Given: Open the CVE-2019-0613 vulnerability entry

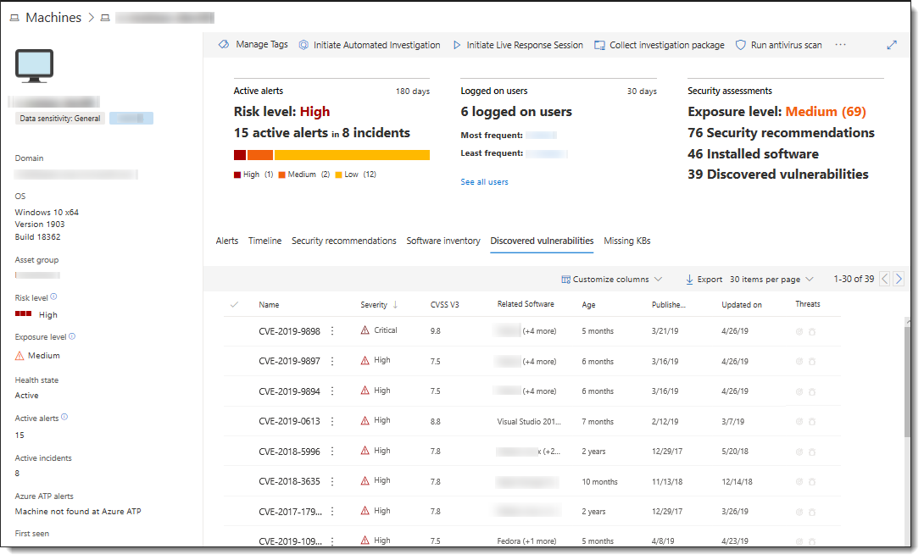Looking at the screenshot, I should (x=289, y=421).
